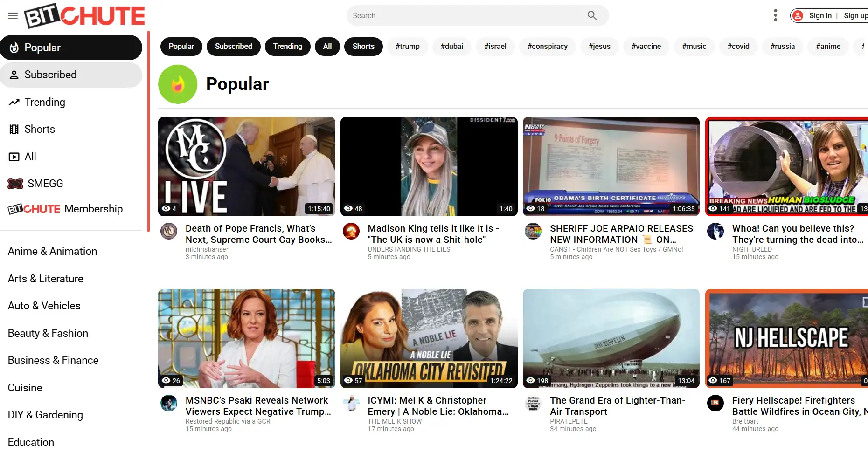
Task: Open Restored Republic channel avatar
Action: coord(169,403)
